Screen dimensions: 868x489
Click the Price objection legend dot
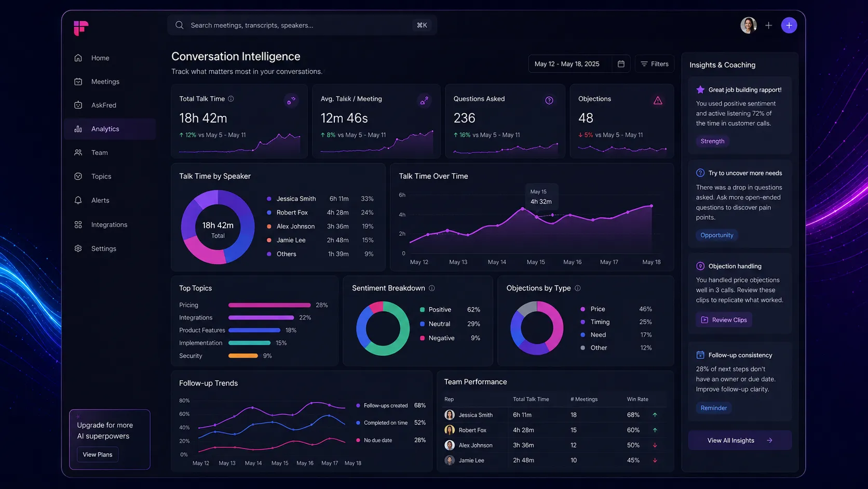583,309
